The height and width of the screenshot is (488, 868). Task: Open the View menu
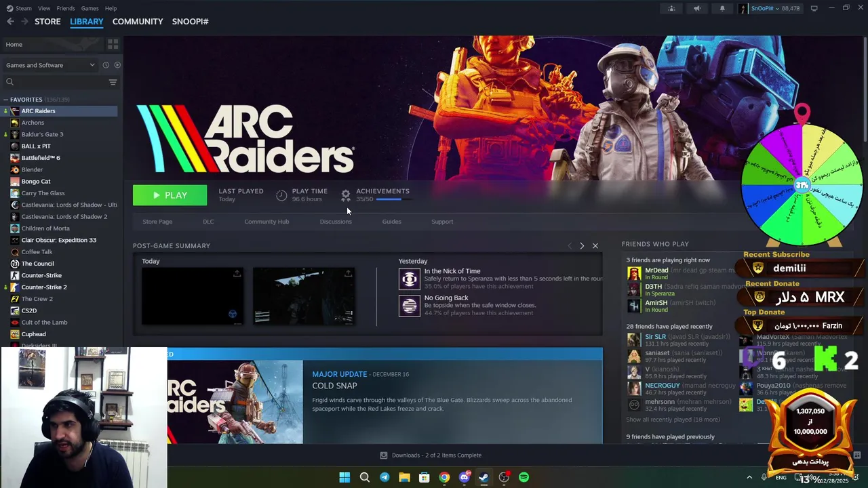point(44,8)
